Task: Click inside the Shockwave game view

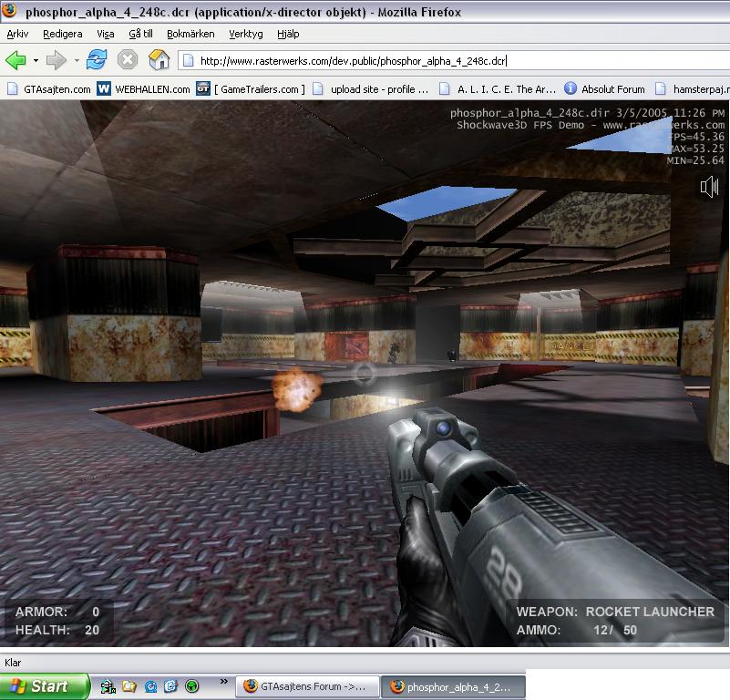Action: click(365, 374)
